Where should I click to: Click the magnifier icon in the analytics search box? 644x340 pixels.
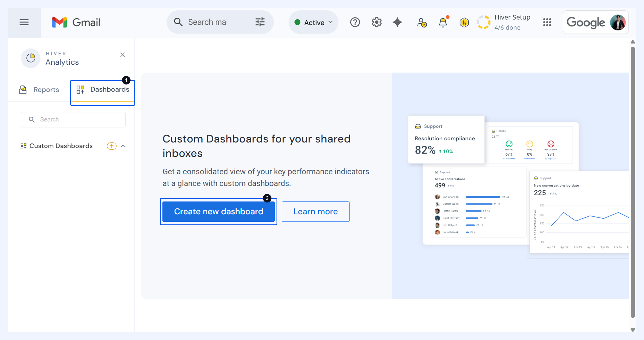coord(31,120)
